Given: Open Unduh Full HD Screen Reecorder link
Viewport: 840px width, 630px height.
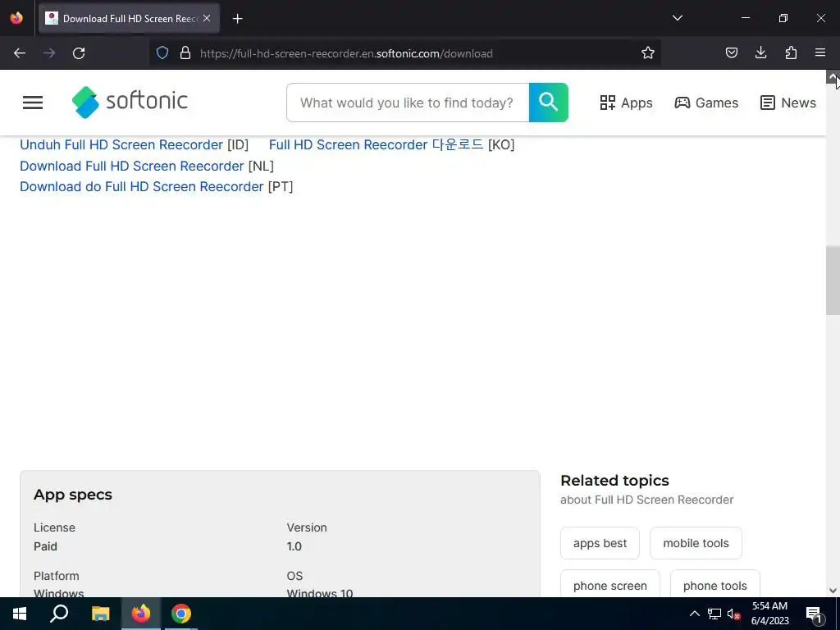Looking at the screenshot, I should [121, 144].
